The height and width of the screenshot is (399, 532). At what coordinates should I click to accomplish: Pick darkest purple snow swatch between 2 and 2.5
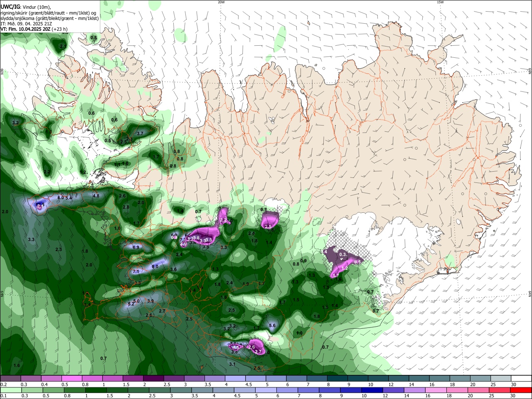pos(153,379)
